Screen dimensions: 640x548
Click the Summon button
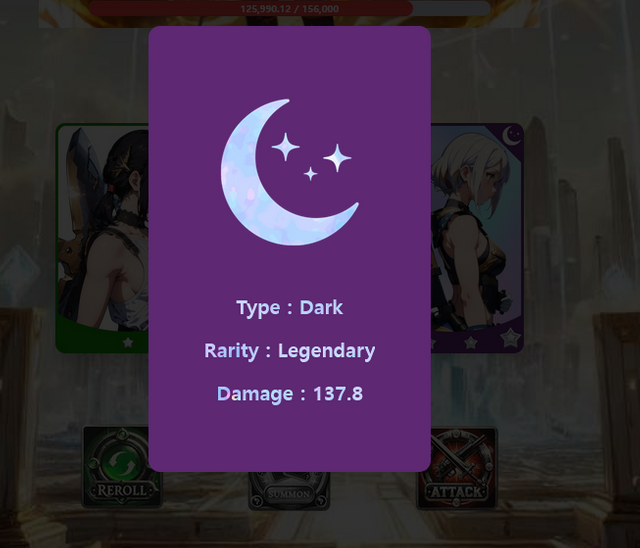coord(289,491)
